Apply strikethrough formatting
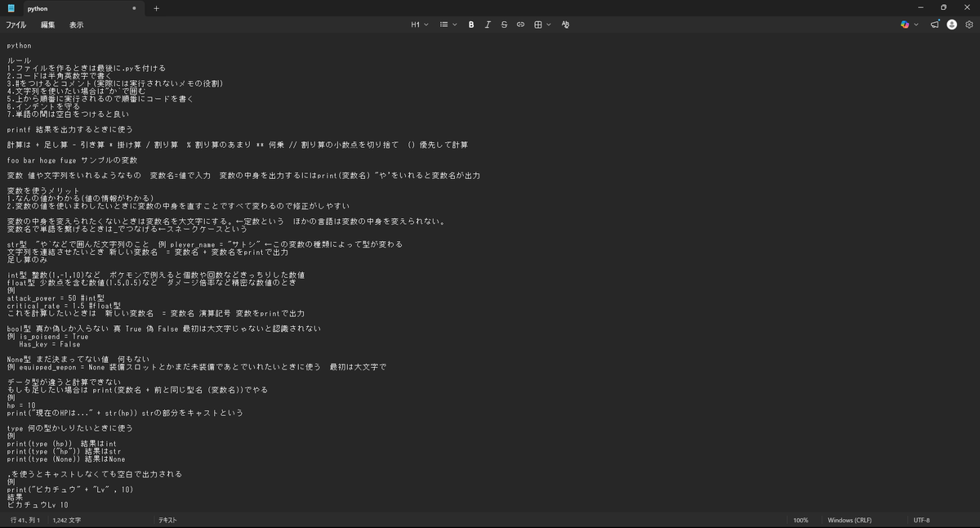 click(x=504, y=25)
